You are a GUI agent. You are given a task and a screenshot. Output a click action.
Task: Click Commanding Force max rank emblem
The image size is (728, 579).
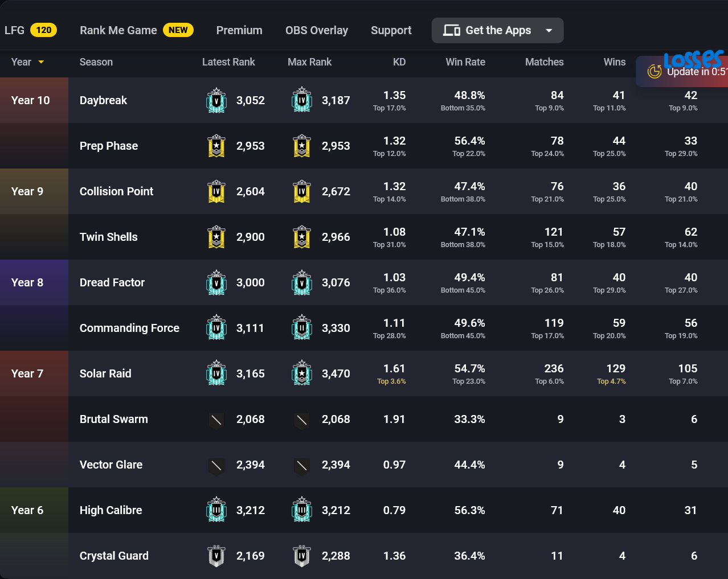(302, 328)
